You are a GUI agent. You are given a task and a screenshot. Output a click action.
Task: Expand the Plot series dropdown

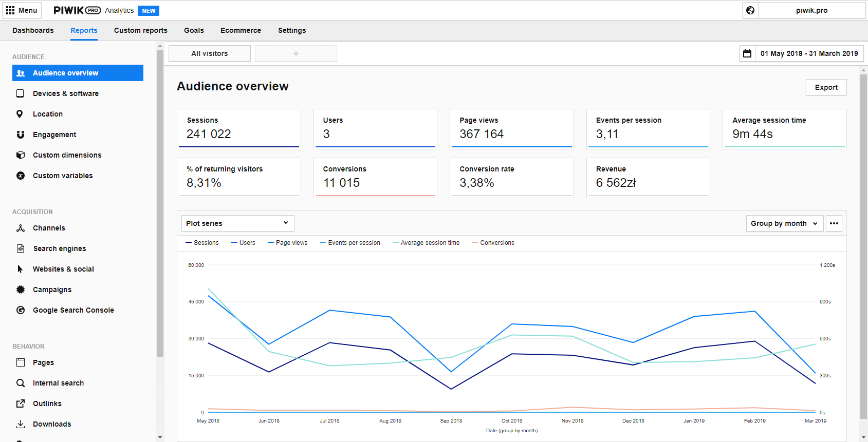[237, 223]
